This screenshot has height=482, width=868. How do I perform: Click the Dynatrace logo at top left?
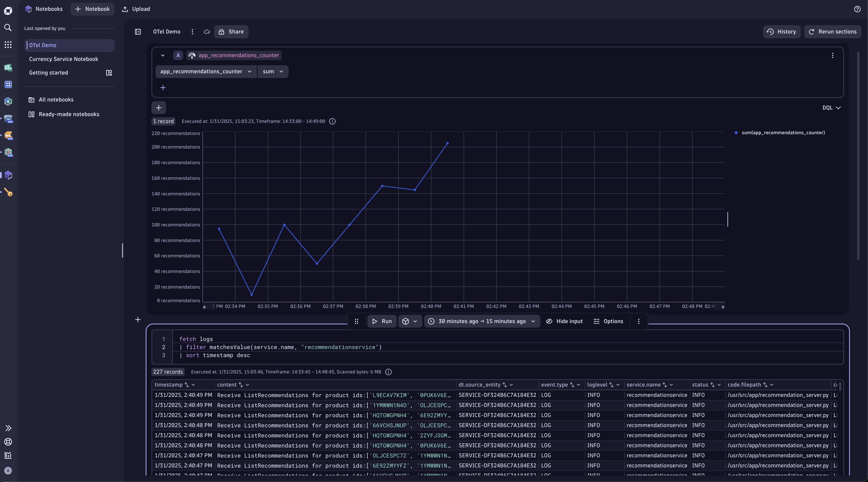(8, 11)
